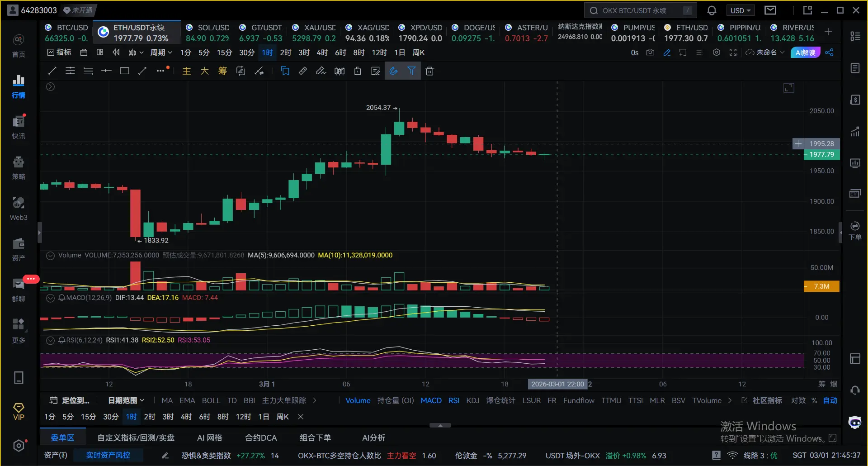Open the 日期范围 date range dropdown

pos(126,400)
